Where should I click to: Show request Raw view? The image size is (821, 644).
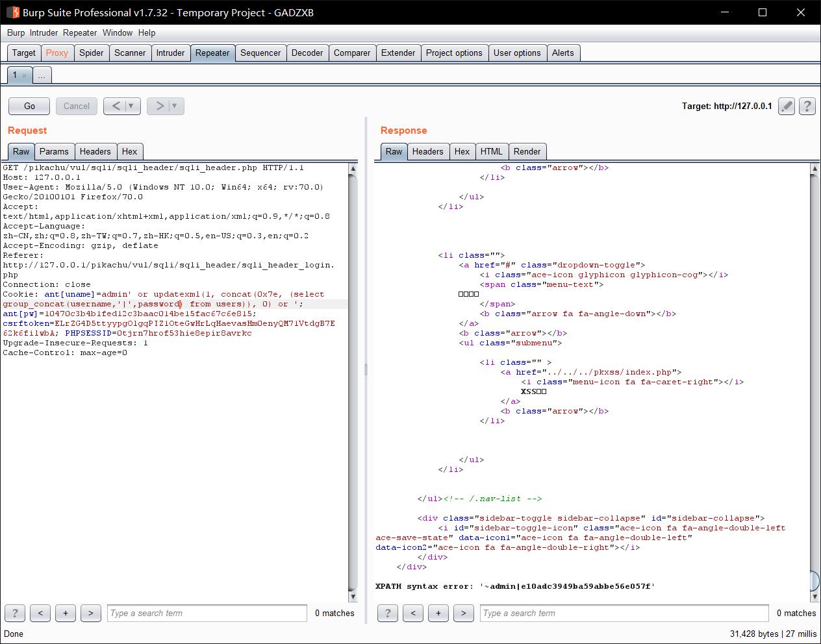[x=21, y=151]
